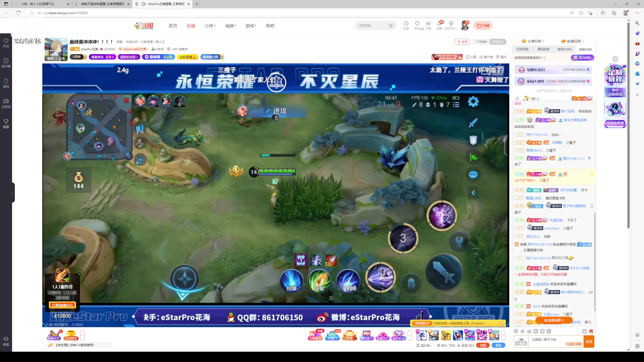
Task: Click the chat list vertical scrollbar
Action: point(595,261)
